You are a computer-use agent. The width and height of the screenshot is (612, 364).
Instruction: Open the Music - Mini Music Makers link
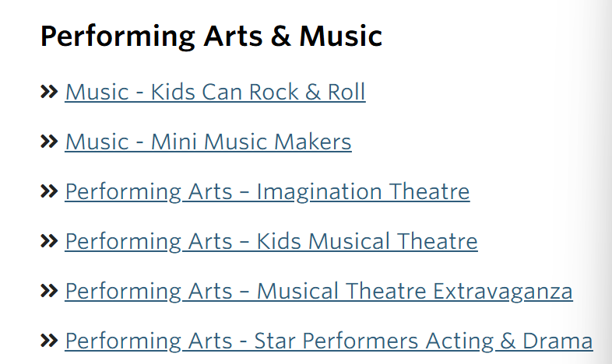(x=208, y=142)
